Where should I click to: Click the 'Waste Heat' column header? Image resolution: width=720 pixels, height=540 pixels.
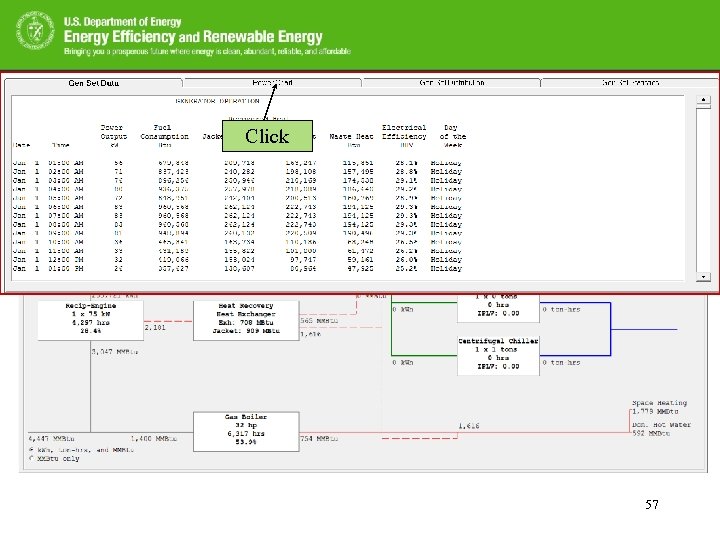coord(351,137)
